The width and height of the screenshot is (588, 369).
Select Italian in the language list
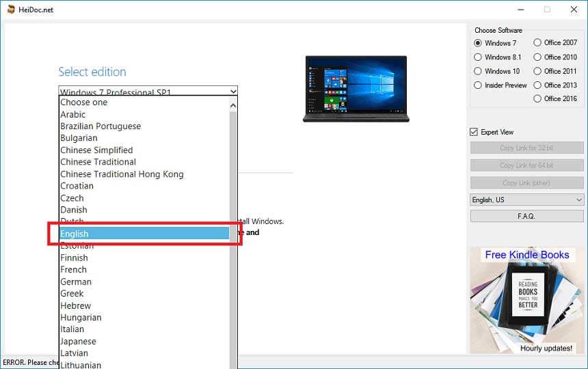(x=144, y=329)
